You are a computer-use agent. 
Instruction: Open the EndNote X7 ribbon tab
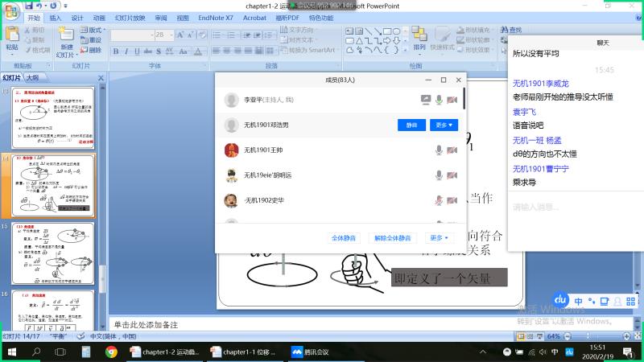[x=216, y=18]
